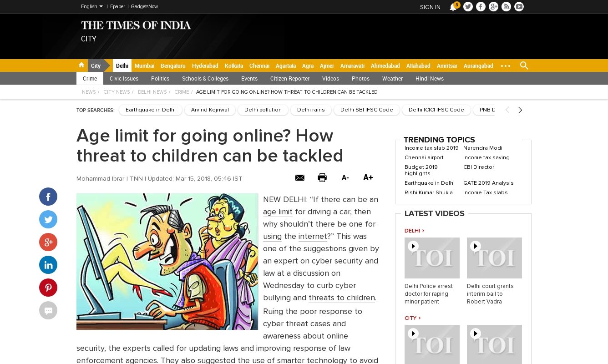608x364 pixels.
Task: Expand more cities via three-dots menu
Action: coord(505,66)
